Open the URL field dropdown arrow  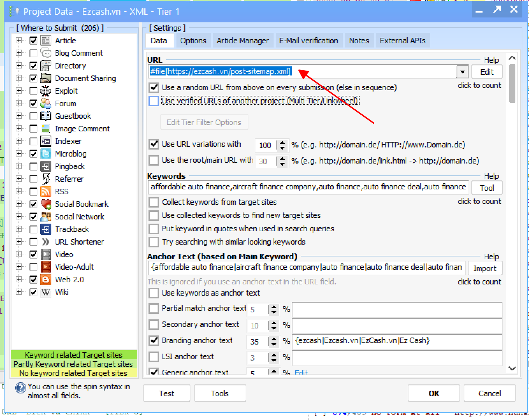(462, 72)
